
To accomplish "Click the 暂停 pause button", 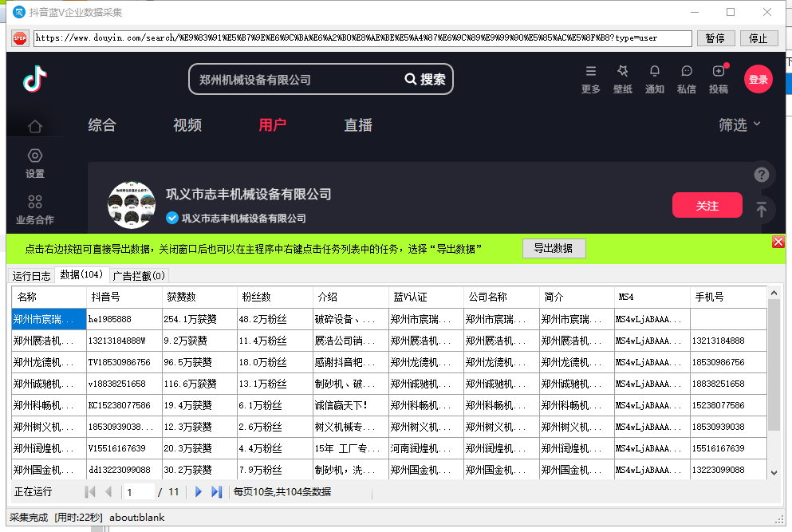I will [715, 38].
